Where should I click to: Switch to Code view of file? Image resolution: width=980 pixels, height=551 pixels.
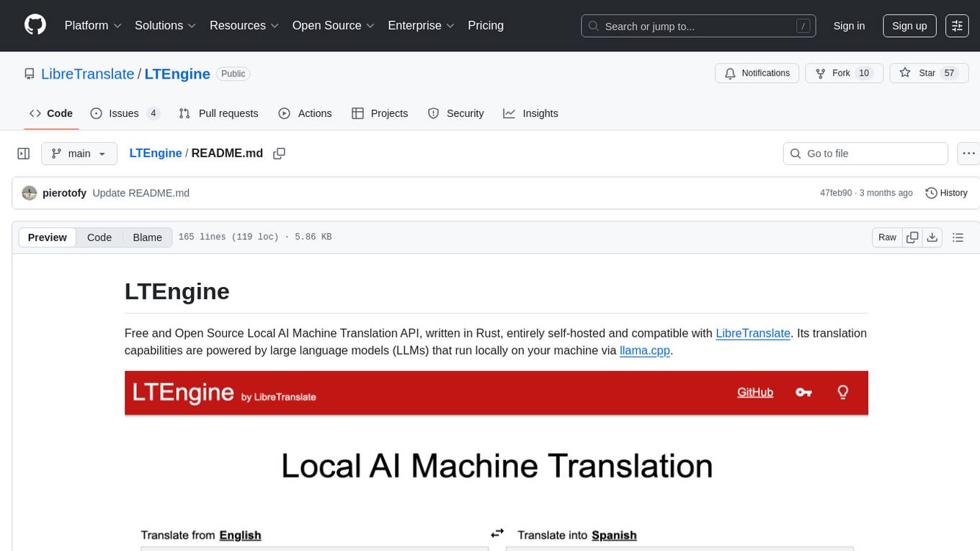[99, 237]
